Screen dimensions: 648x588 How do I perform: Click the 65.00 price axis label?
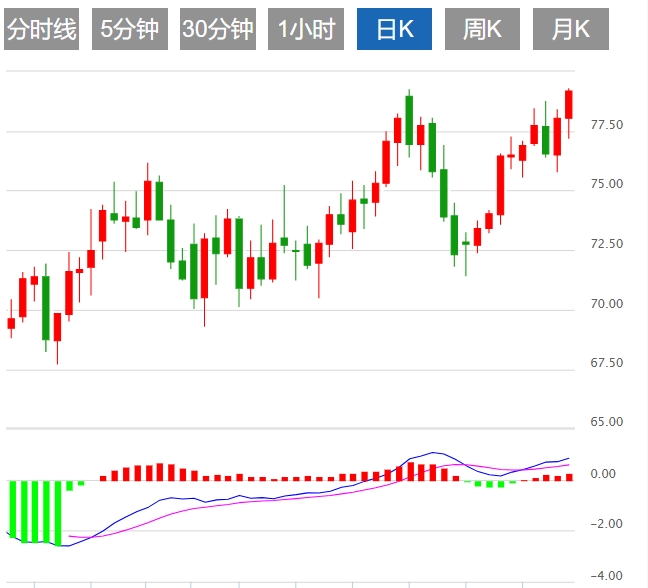click(607, 422)
